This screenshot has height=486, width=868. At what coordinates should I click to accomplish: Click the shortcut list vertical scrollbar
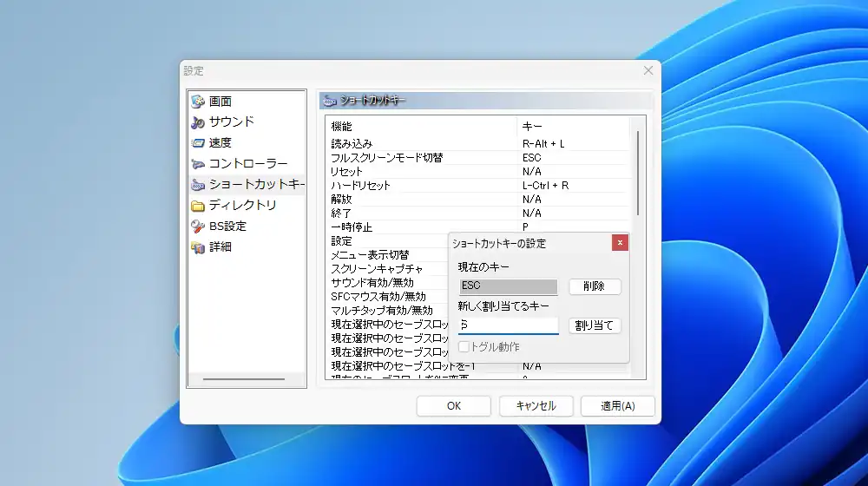(638, 174)
